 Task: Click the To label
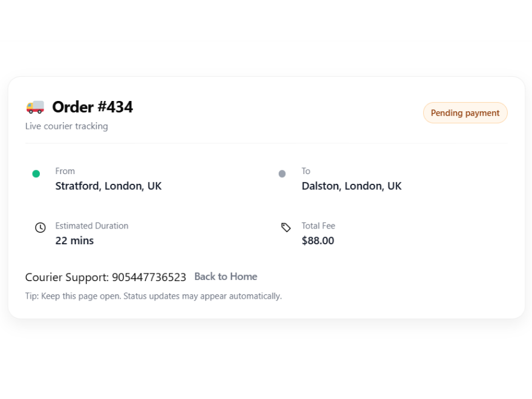pyautogui.click(x=306, y=171)
